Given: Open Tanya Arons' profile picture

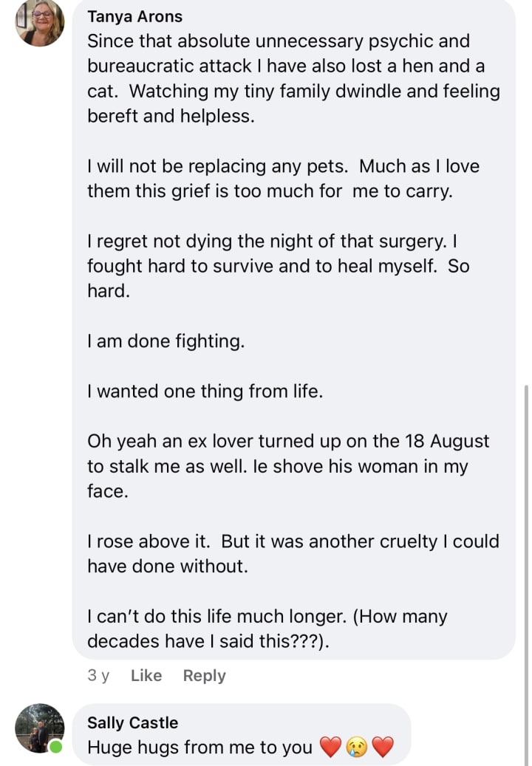Looking at the screenshot, I should [x=40, y=22].
